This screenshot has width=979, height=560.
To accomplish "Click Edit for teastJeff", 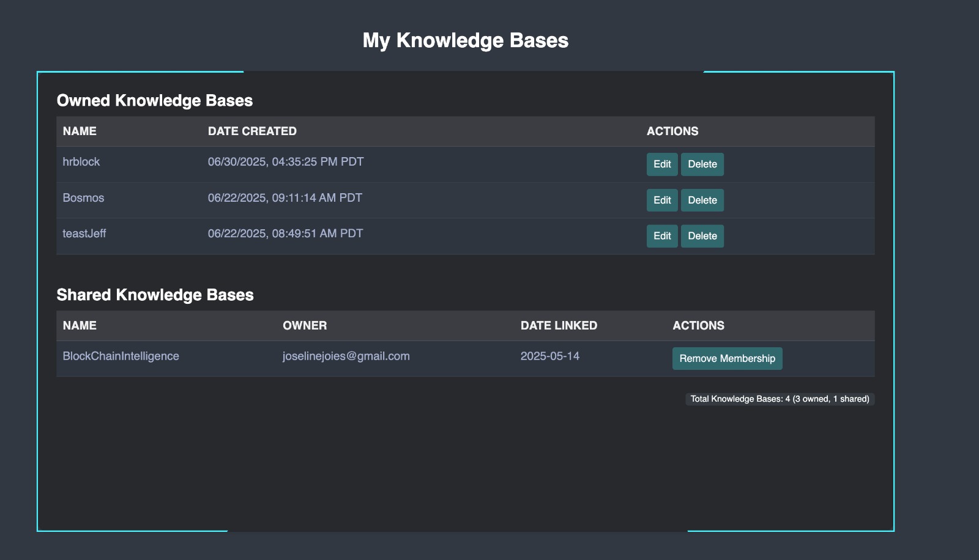I will (661, 235).
